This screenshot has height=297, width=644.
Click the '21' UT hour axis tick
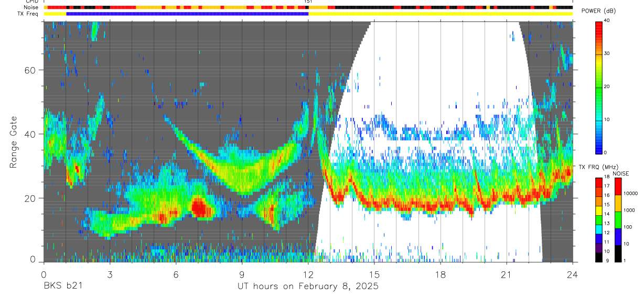click(507, 274)
